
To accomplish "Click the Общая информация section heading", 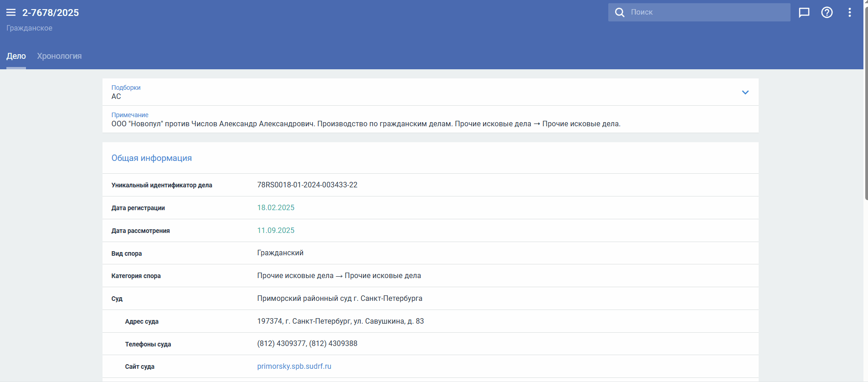I will pos(151,158).
